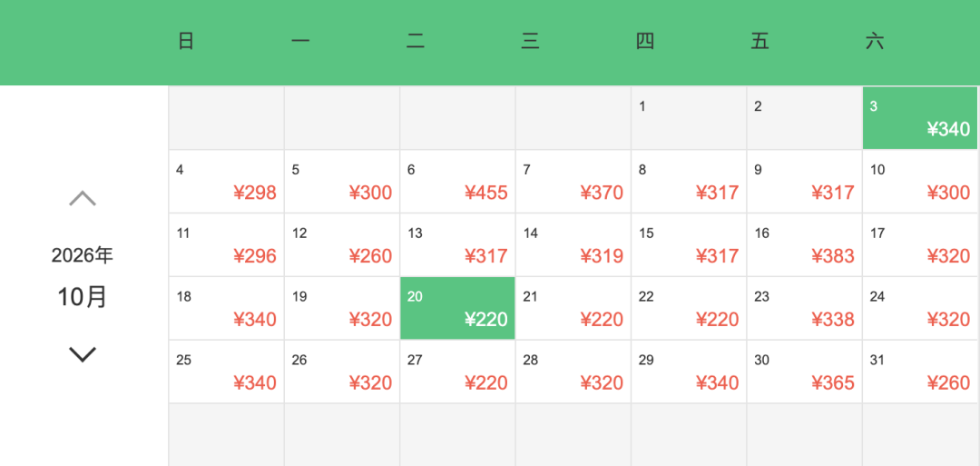Click the 2026年 year label
980x466 pixels.
tap(83, 255)
